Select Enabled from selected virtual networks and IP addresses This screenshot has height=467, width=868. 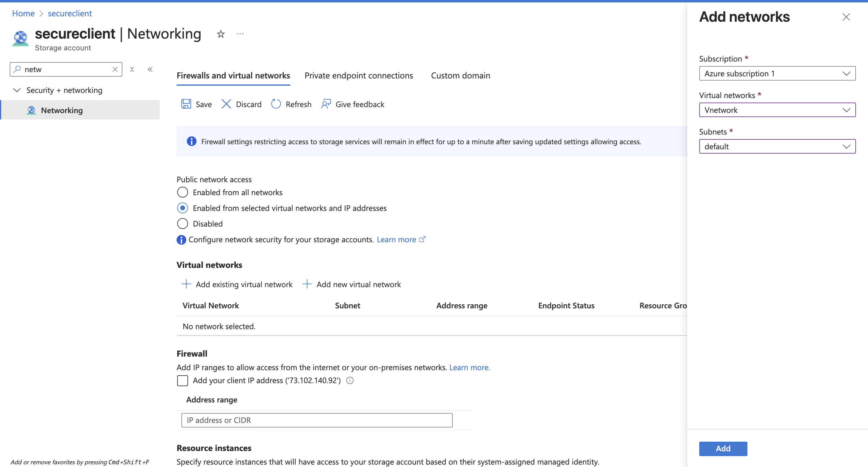[x=182, y=208]
